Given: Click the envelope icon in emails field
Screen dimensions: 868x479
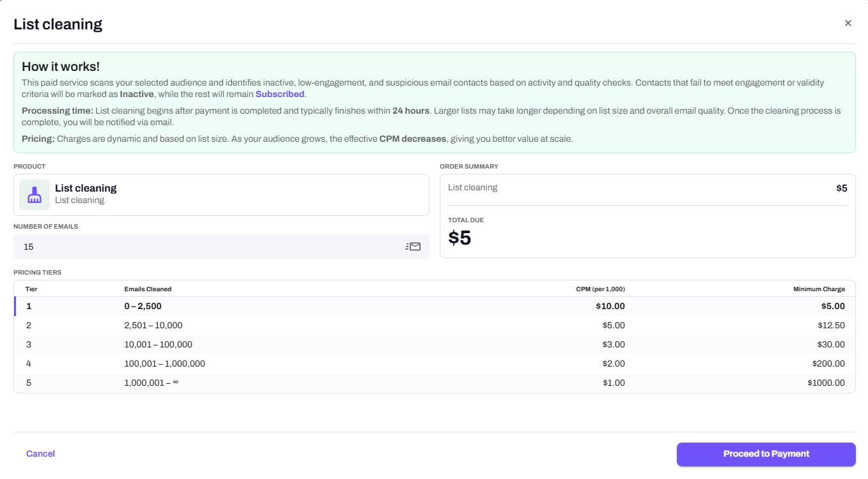Looking at the screenshot, I should 413,247.
